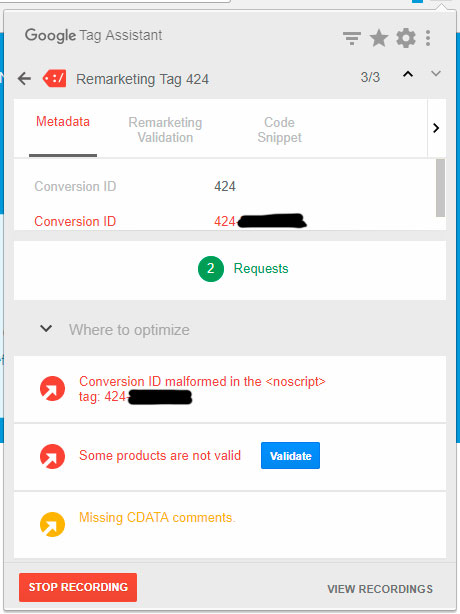Screen dimensions: 460x614
Task: Click the metadata panel scrollbar
Action: [x=440, y=188]
